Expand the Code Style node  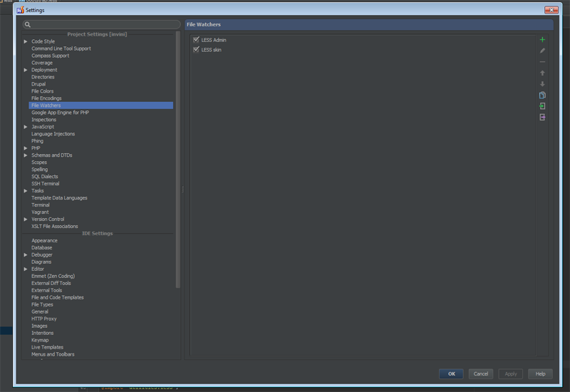pyautogui.click(x=26, y=41)
